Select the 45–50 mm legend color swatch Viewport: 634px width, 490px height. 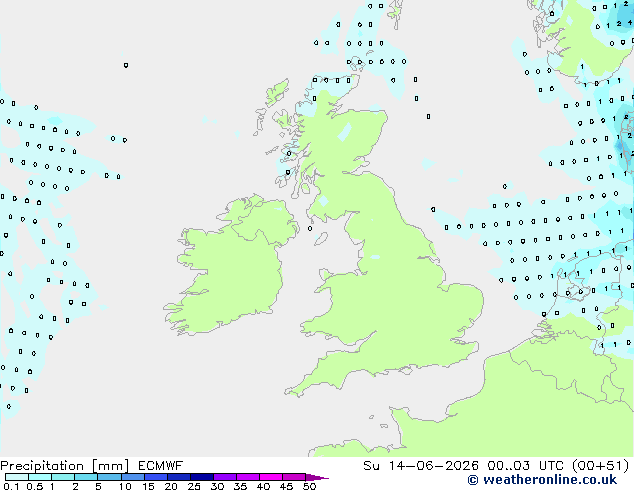(294, 477)
